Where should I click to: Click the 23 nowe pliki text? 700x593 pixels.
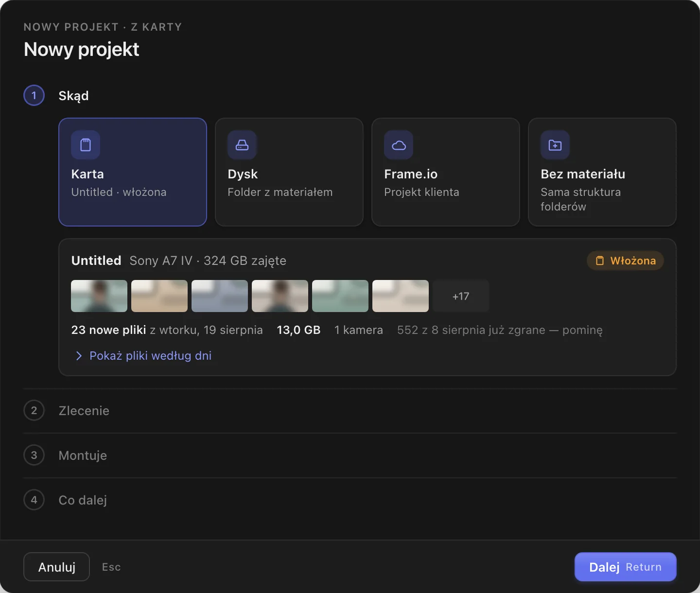pyautogui.click(x=108, y=330)
